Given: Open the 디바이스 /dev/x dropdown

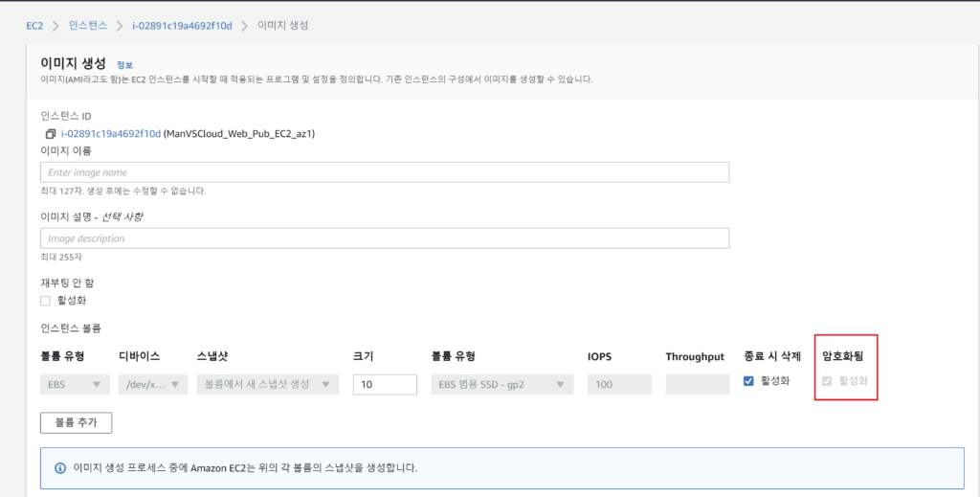Looking at the screenshot, I should coord(151,385).
